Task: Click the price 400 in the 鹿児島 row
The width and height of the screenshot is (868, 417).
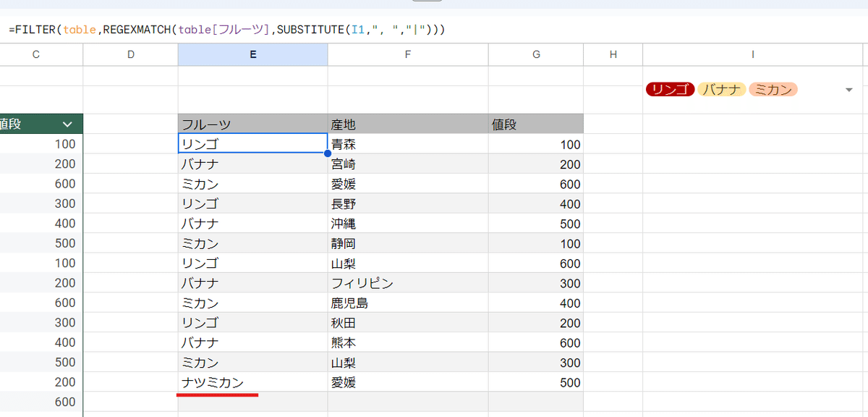Action: click(536, 303)
